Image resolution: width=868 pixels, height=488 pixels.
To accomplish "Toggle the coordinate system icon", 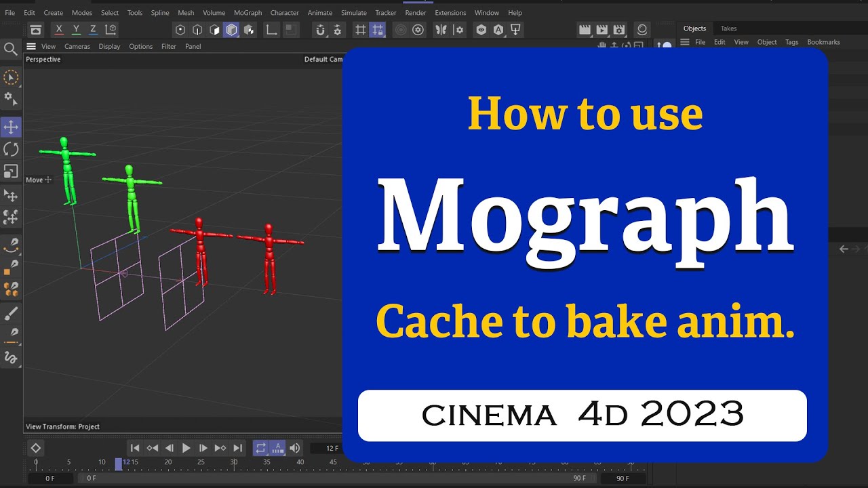I will point(111,30).
